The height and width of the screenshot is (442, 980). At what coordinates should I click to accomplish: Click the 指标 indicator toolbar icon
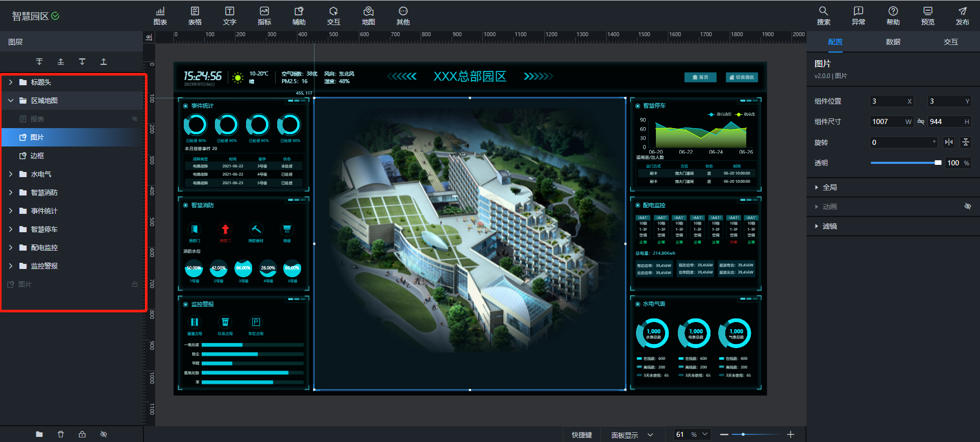click(264, 15)
